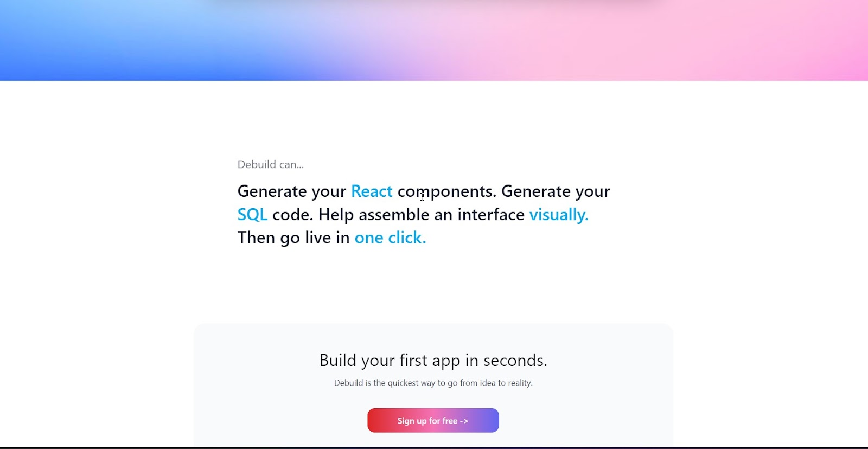Click the highlighted word "visually."
The image size is (868, 449).
coord(559,215)
